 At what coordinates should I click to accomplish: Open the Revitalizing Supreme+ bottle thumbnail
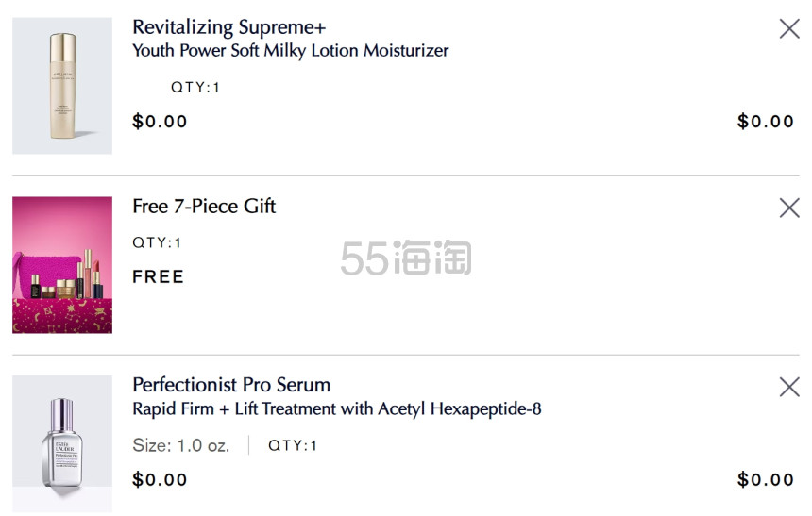(x=62, y=86)
